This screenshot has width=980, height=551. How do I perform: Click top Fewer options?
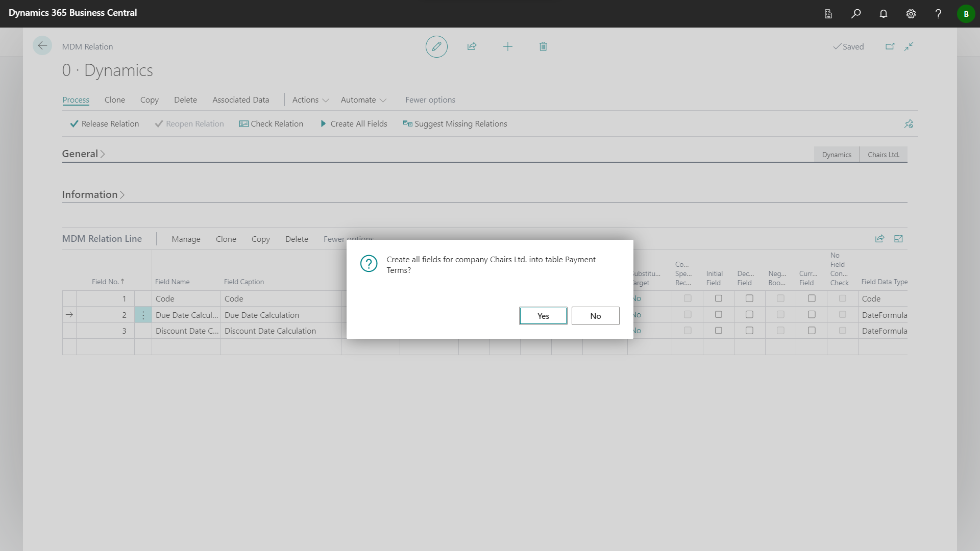tap(430, 100)
